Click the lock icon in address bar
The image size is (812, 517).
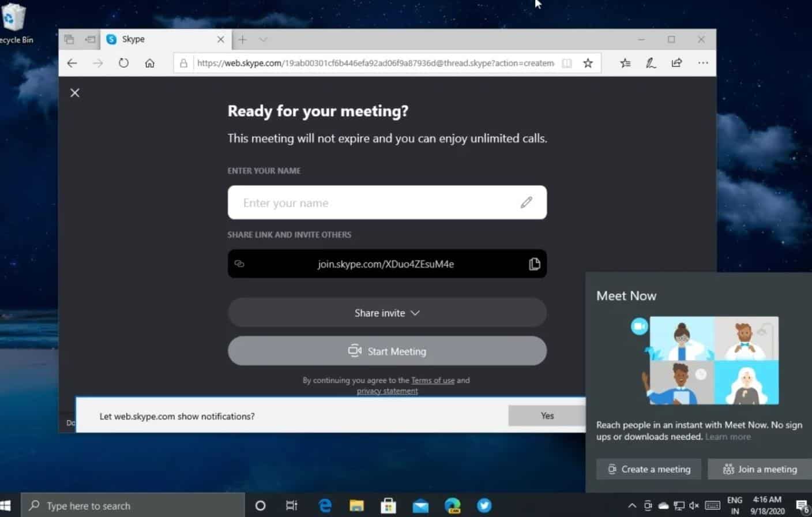(183, 63)
